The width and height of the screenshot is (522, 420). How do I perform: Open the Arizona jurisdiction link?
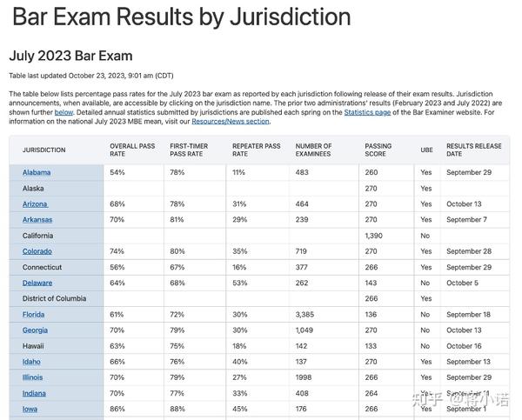pyautogui.click(x=36, y=204)
